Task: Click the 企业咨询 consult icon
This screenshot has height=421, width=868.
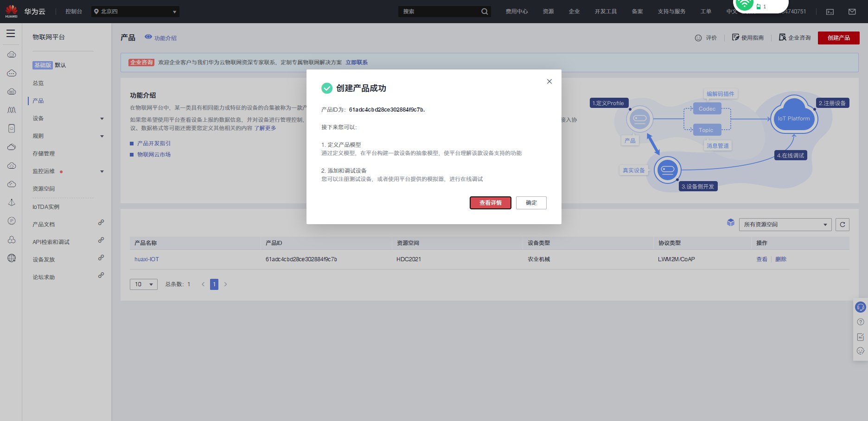Action: point(783,38)
